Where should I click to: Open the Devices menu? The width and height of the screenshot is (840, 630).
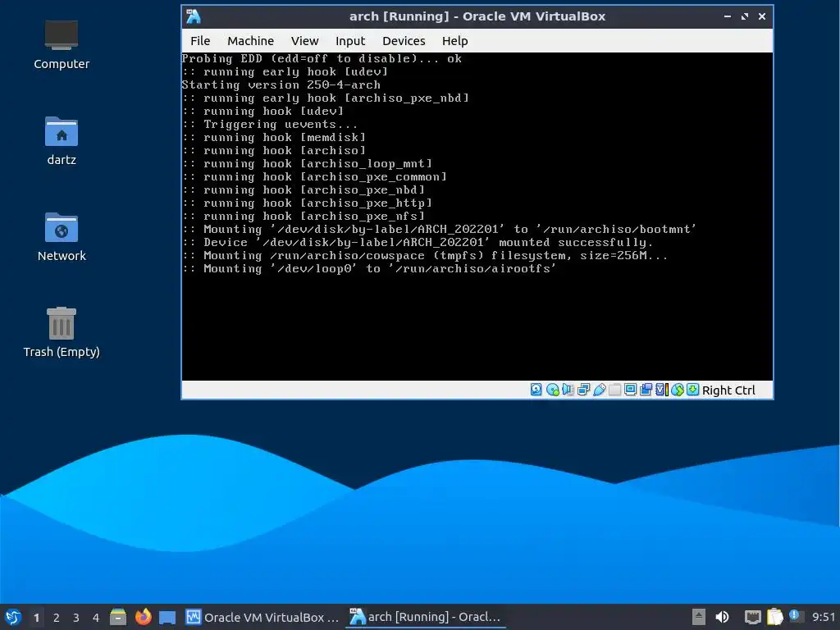click(404, 41)
